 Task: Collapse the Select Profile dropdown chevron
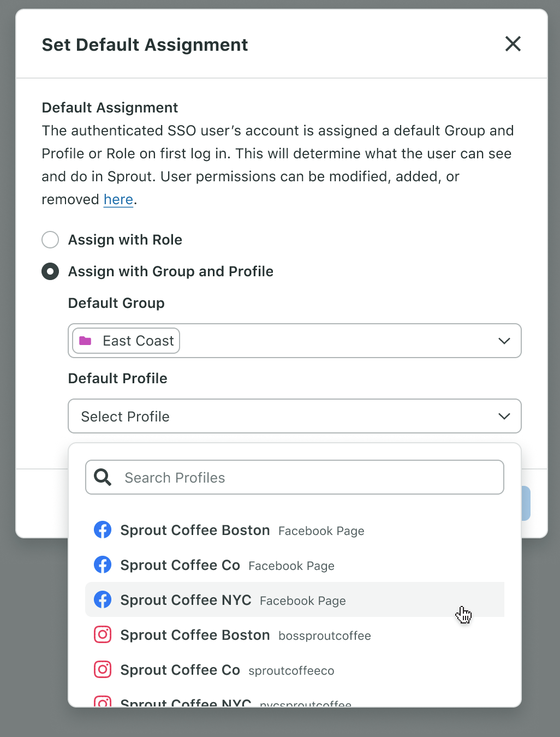pos(504,416)
